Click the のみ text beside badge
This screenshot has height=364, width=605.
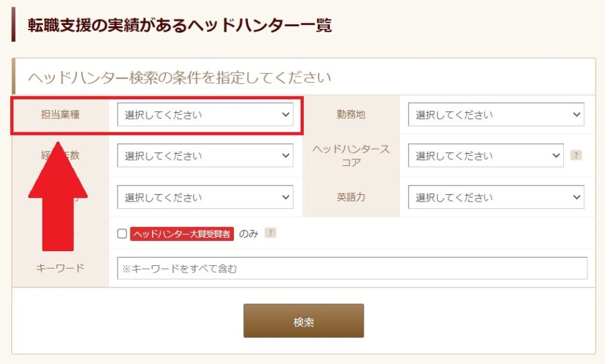[249, 234]
